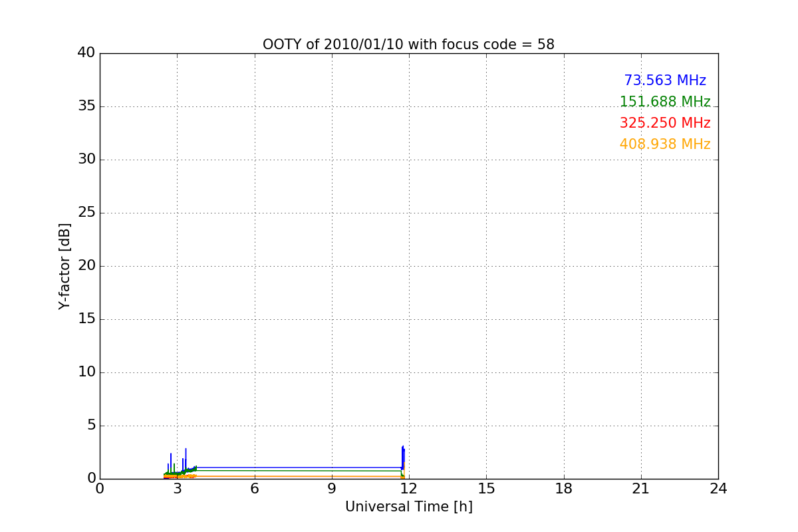Click the y-axis tick label 15

point(86,319)
